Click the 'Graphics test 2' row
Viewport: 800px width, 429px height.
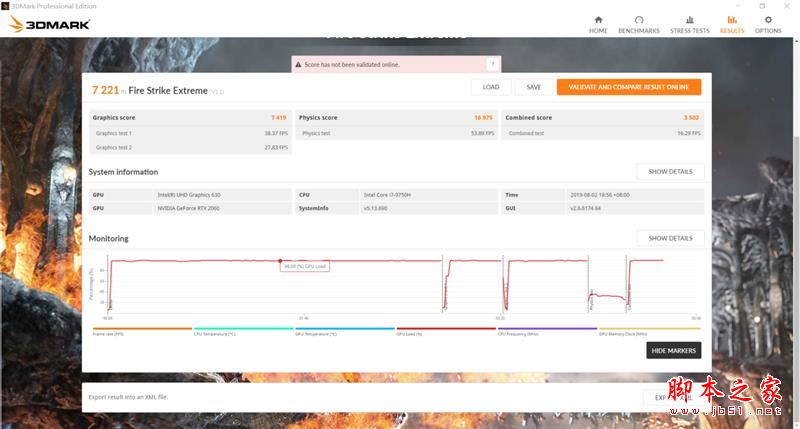[x=190, y=147]
